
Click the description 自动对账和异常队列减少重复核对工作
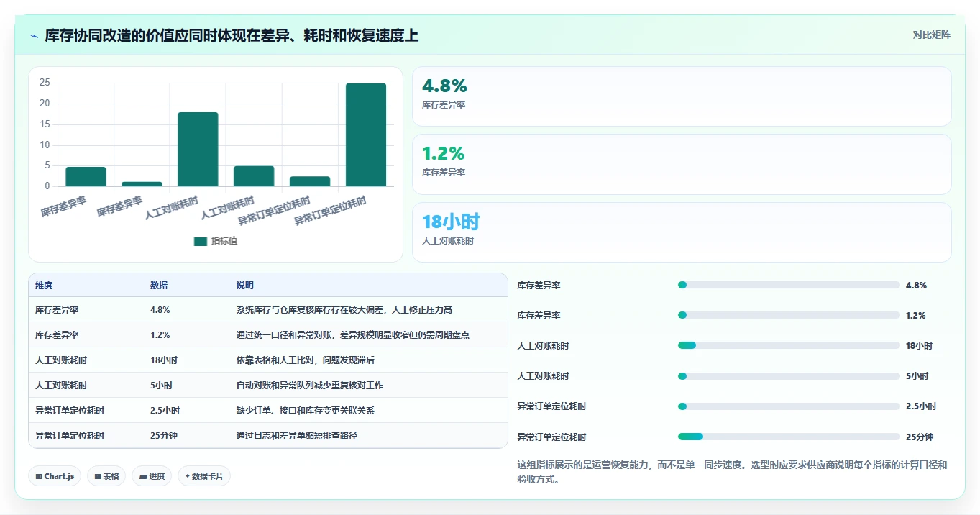click(310, 386)
